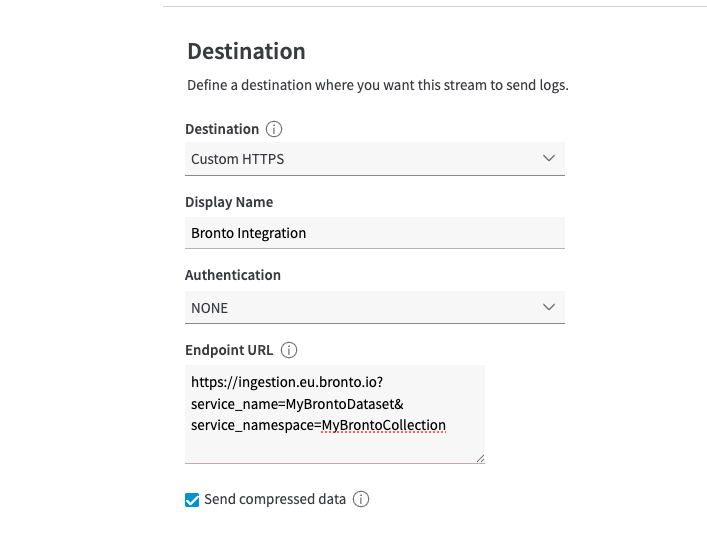Click the Display Name field label
Viewport: 707px width, 537px height.
[x=229, y=202]
